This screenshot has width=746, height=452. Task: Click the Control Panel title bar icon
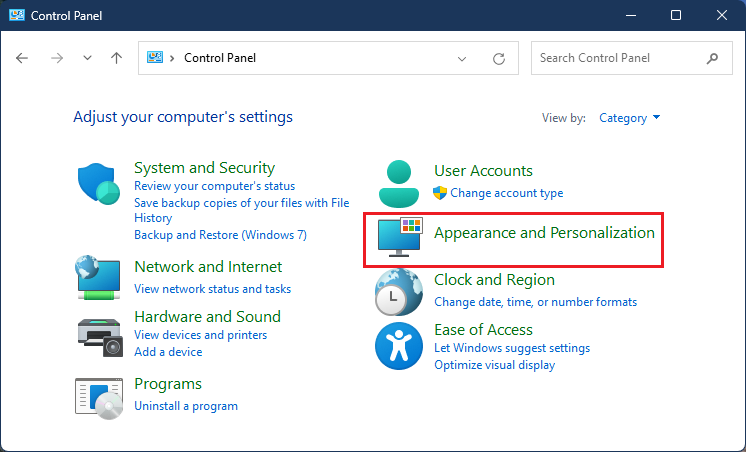[17, 15]
